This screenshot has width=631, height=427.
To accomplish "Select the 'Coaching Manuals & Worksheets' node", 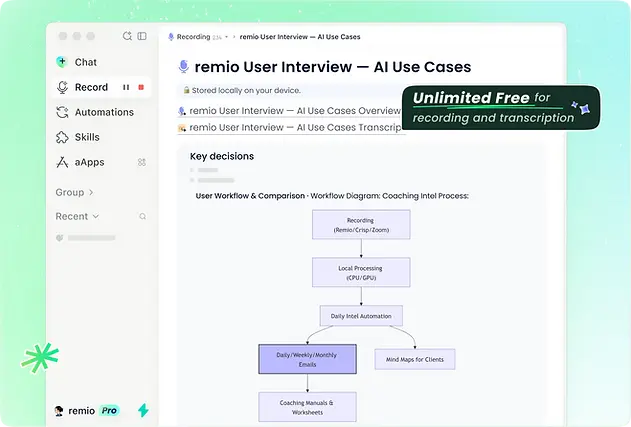I will (307, 407).
